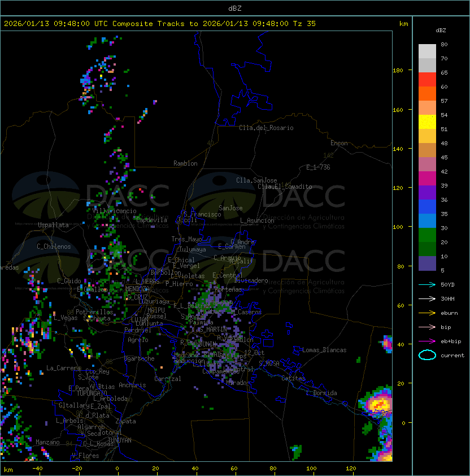Click the 'V_Flores' place label

pyautogui.click(x=85, y=456)
